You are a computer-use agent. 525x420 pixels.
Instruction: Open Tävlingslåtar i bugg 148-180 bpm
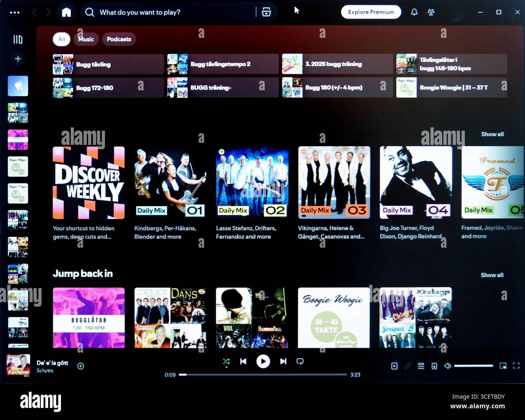click(x=451, y=64)
